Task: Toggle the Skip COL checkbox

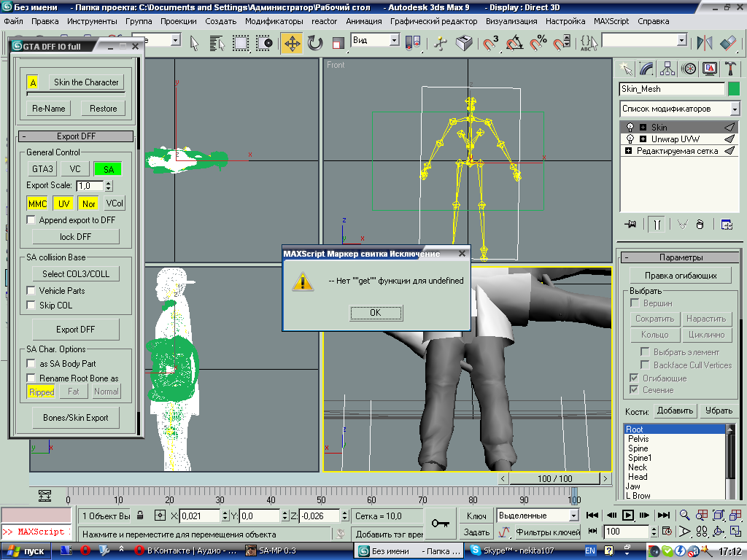Action: coord(31,305)
